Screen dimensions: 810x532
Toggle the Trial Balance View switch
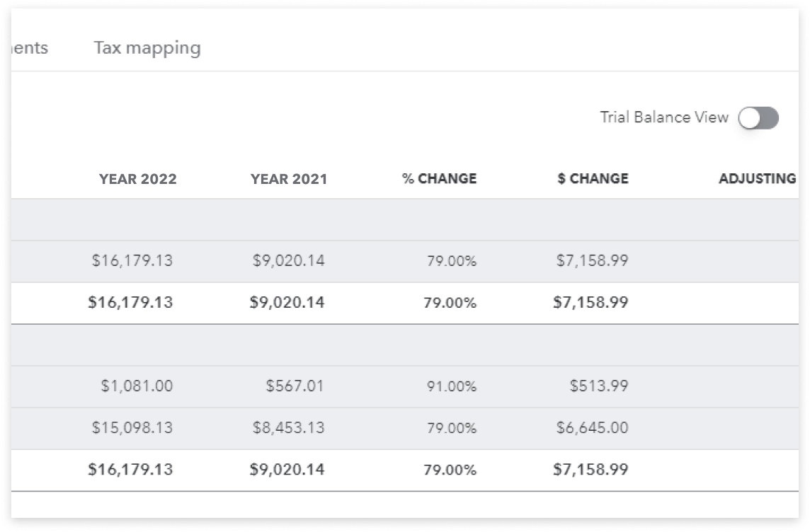758,118
